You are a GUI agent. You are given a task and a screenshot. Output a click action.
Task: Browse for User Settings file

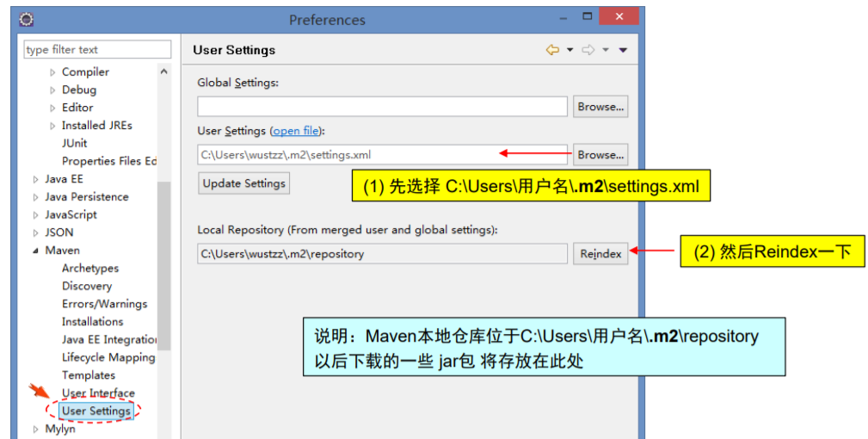(x=600, y=154)
